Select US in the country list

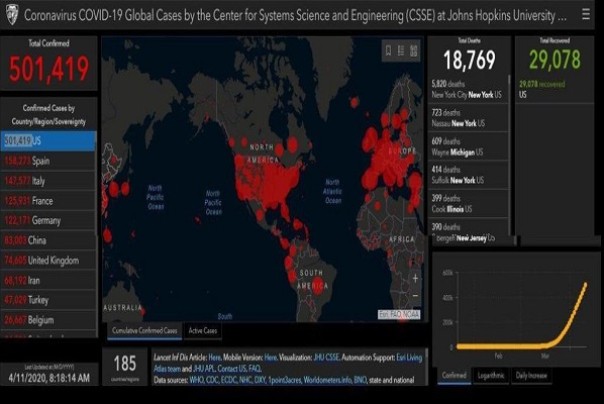pos(48,141)
